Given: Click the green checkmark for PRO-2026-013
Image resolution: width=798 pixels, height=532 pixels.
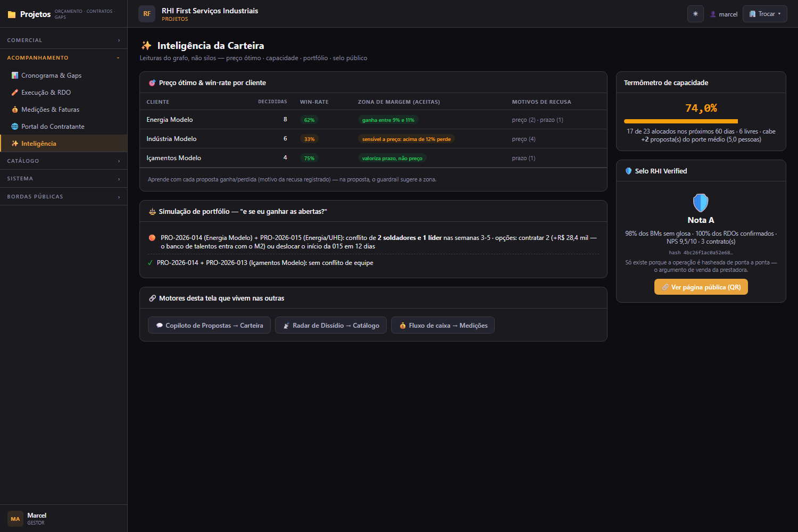Looking at the screenshot, I should coord(150,263).
